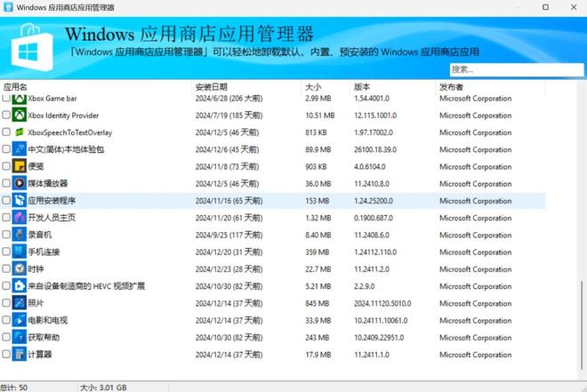This screenshot has width=587, height=392.
Task: Click version 10.24111.10061.0
Action: [x=381, y=321]
